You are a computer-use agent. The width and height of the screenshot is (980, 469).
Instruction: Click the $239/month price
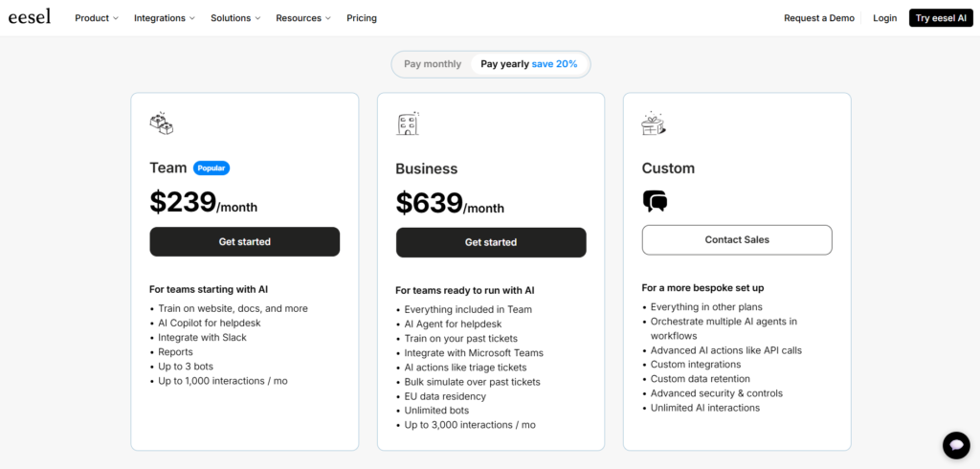point(203,202)
